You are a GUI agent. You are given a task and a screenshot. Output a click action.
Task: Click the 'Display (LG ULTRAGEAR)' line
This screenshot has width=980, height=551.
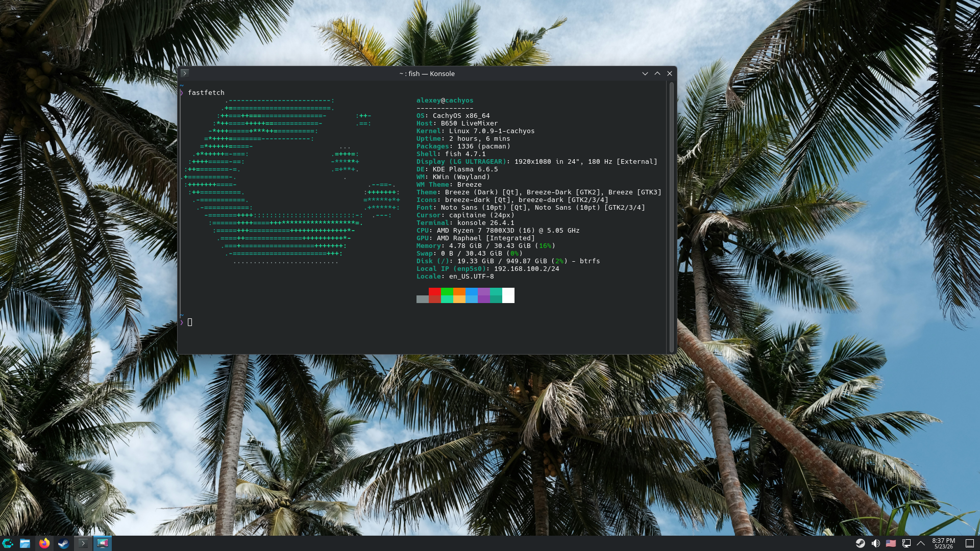coord(537,162)
